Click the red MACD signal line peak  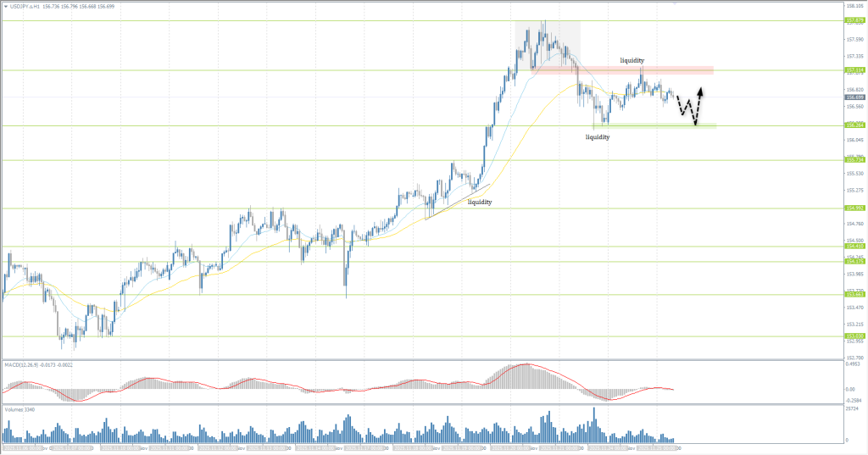click(526, 365)
